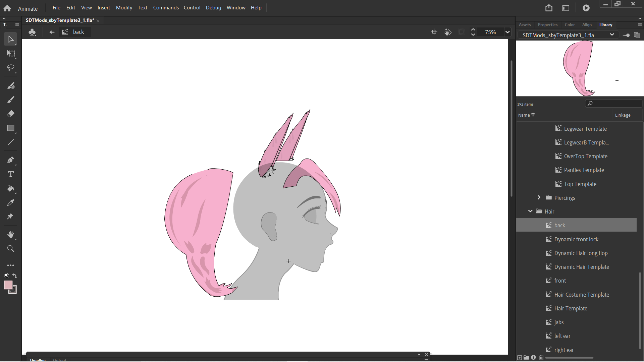
Task: Select the Free Transform tool
Action: click(x=11, y=54)
